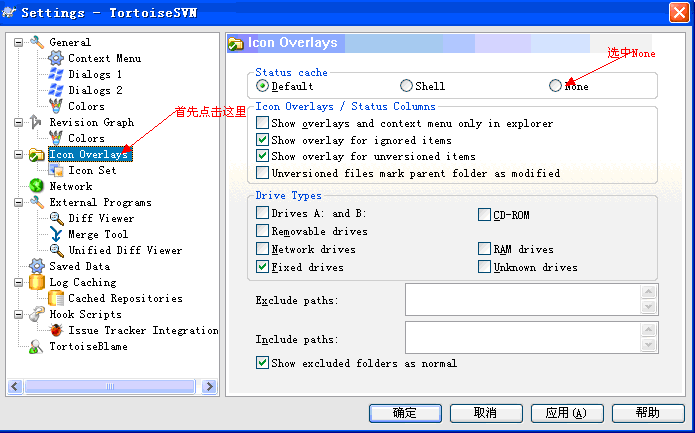Uncheck Show excluded folders as normal
The width and height of the screenshot is (695, 433).
point(262,363)
